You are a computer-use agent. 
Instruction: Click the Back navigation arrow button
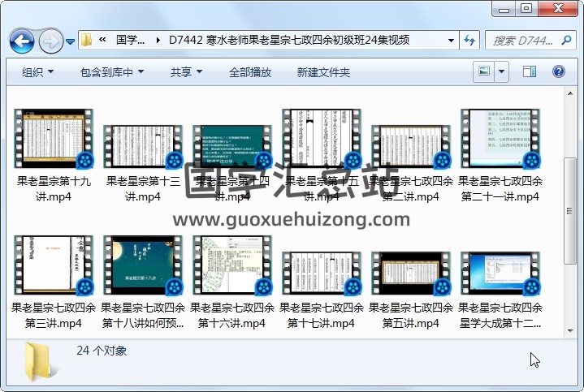pyautogui.click(x=21, y=40)
